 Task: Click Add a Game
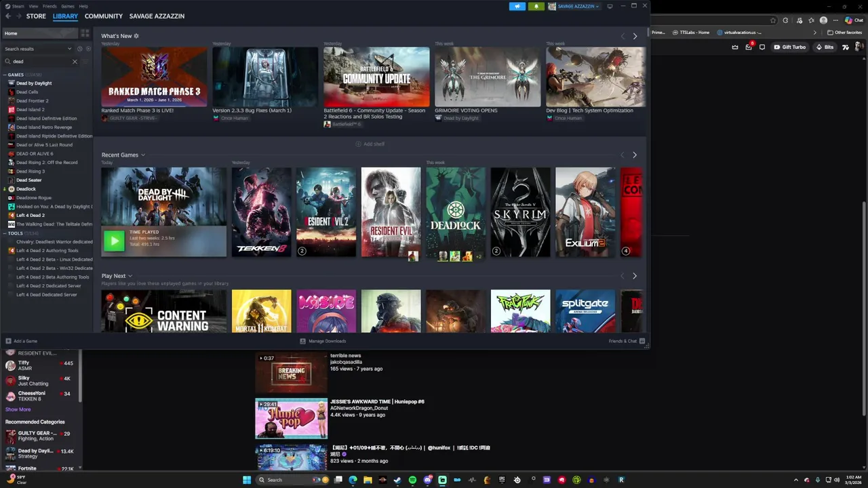(21, 341)
